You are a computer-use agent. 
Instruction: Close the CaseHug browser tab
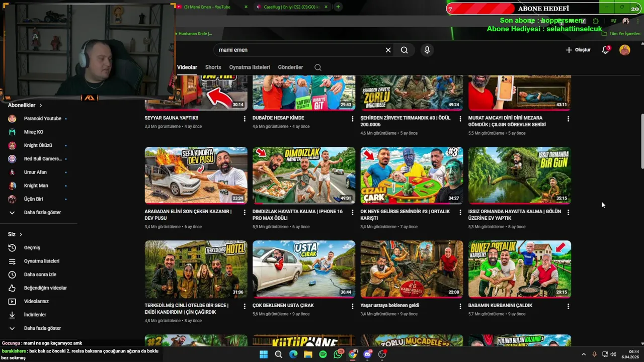(326, 7)
